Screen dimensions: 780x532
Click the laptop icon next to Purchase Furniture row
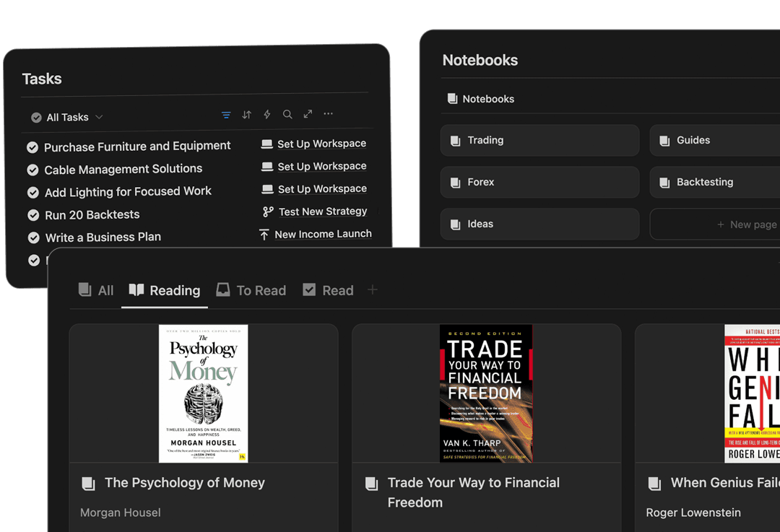(266, 144)
